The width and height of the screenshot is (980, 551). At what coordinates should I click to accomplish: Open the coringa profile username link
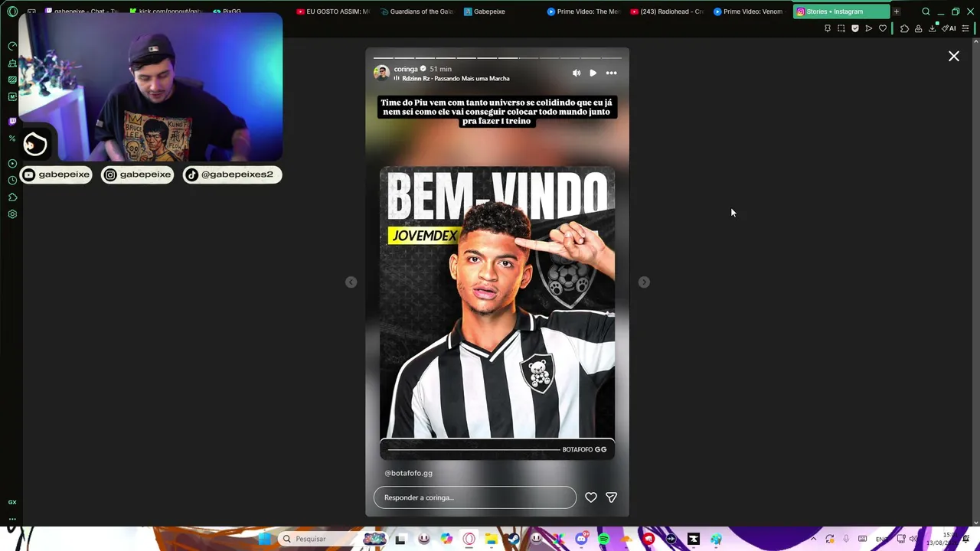(x=406, y=69)
